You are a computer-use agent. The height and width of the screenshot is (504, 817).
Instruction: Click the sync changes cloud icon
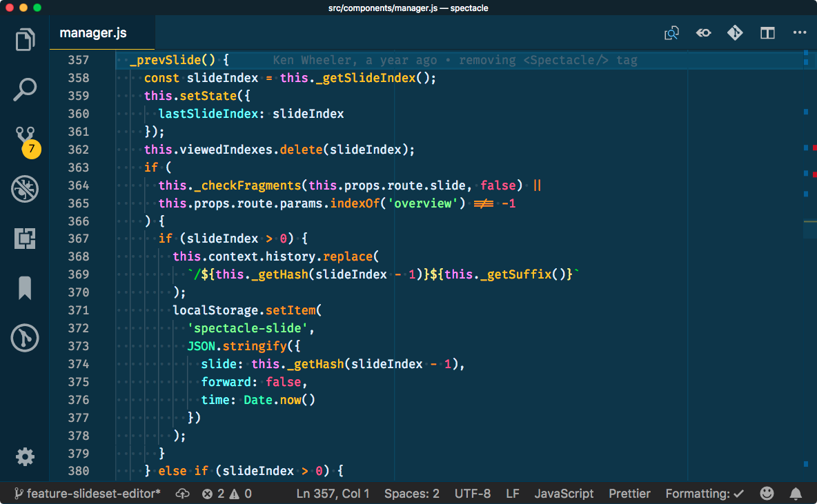182,494
